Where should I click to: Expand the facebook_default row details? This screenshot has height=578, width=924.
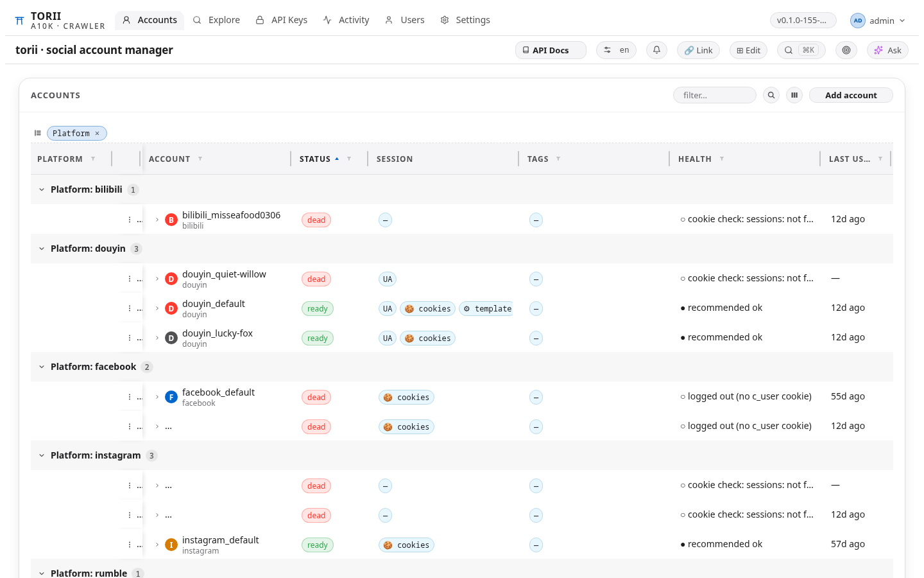(157, 397)
